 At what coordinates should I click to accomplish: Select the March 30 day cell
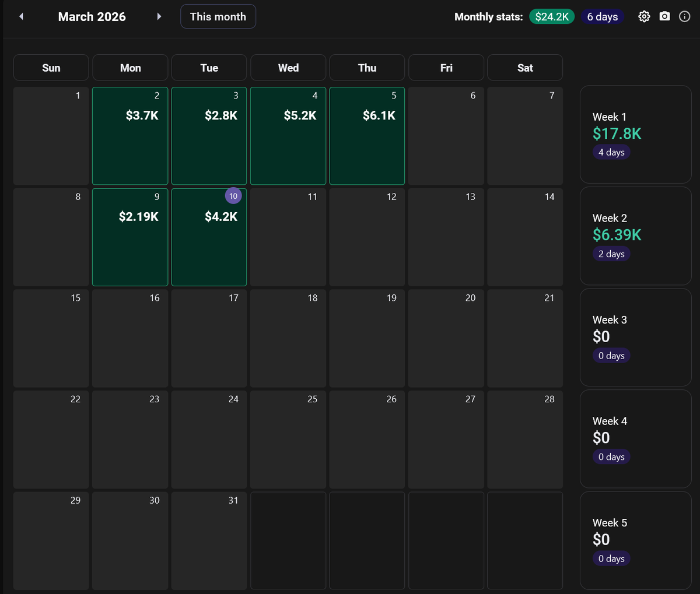click(130, 540)
